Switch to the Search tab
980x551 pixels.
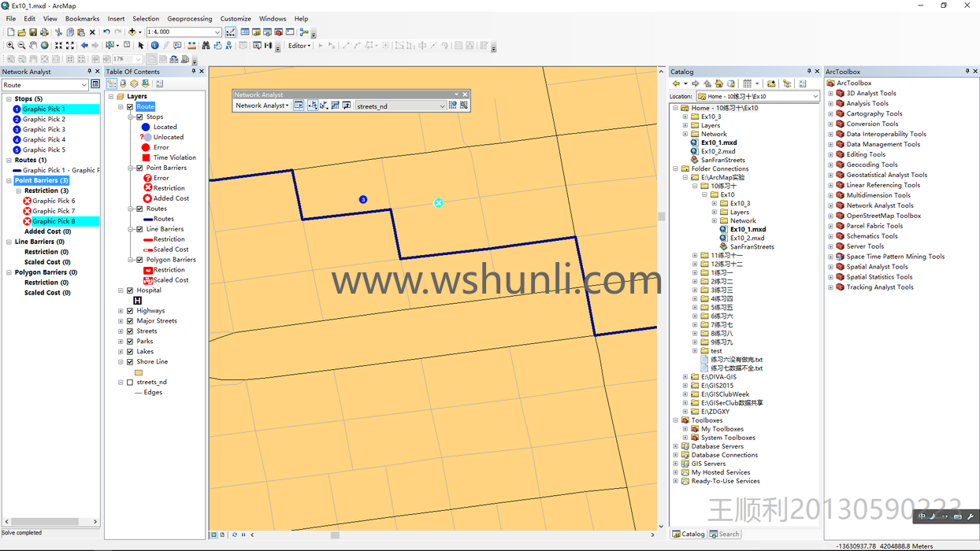pyautogui.click(x=724, y=534)
